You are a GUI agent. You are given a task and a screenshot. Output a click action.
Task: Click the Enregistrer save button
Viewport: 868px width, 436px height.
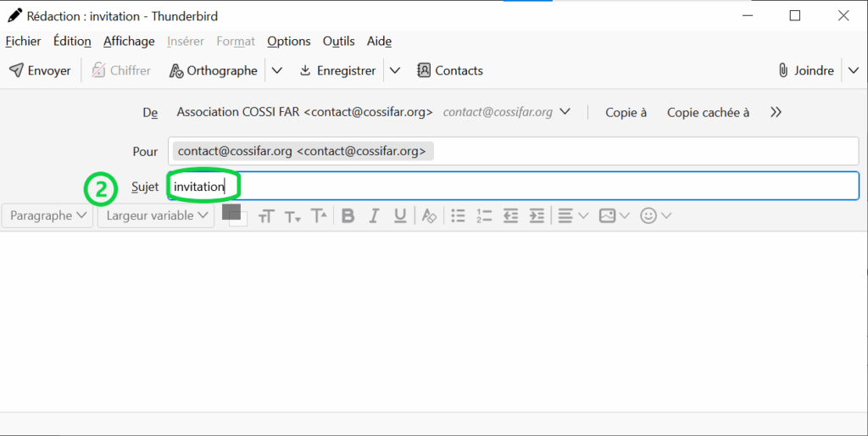click(x=337, y=70)
